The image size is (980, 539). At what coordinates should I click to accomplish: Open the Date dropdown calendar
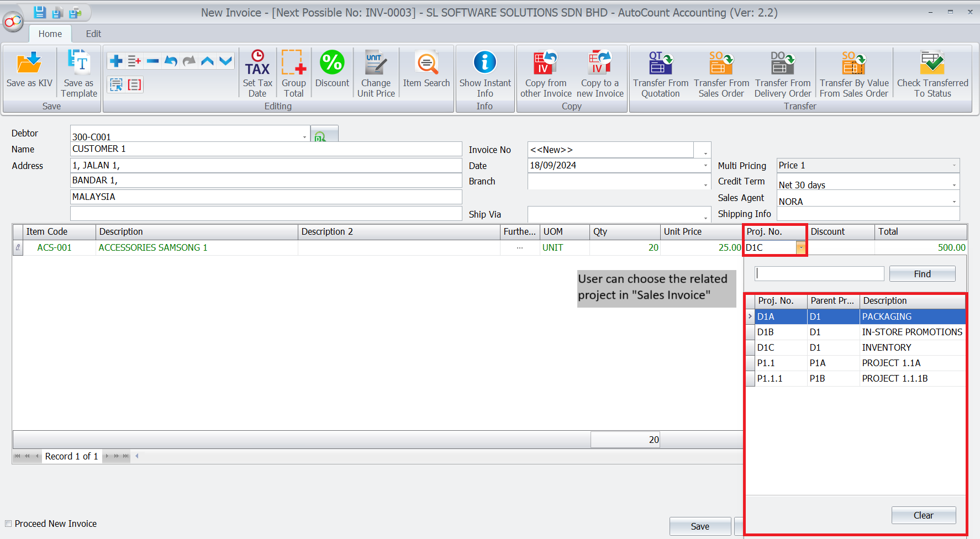[x=705, y=166]
